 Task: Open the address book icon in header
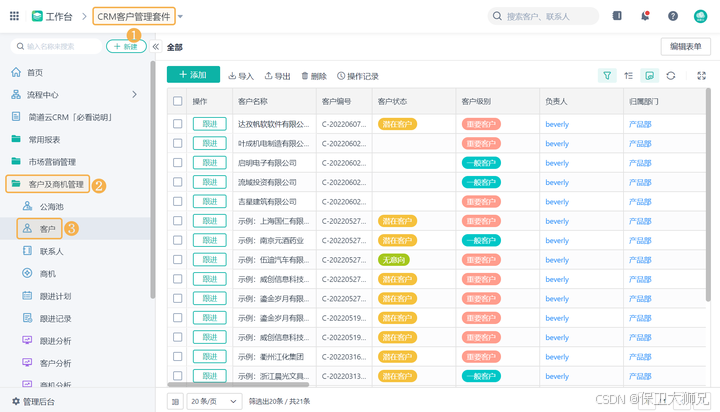617,16
